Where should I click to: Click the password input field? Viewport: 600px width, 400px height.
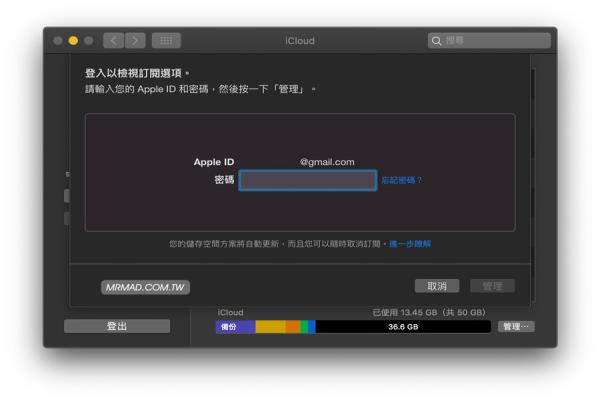[308, 180]
